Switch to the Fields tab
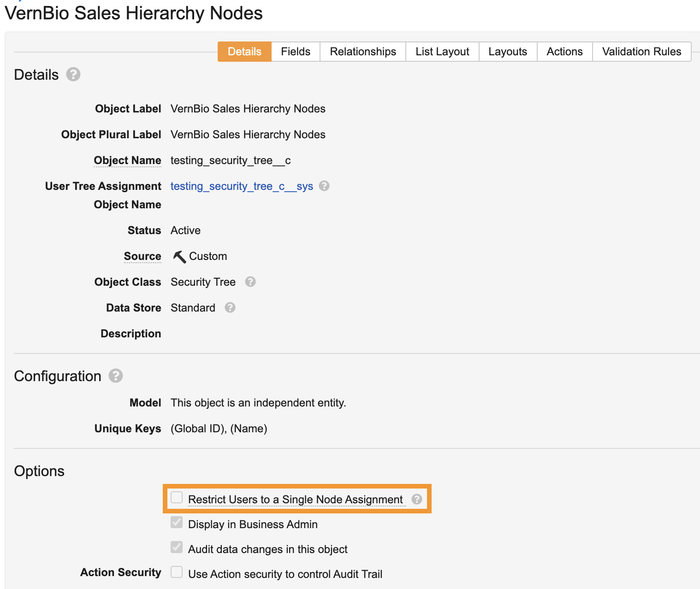The height and width of the screenshot is (589, 700). tap(296, 52)
